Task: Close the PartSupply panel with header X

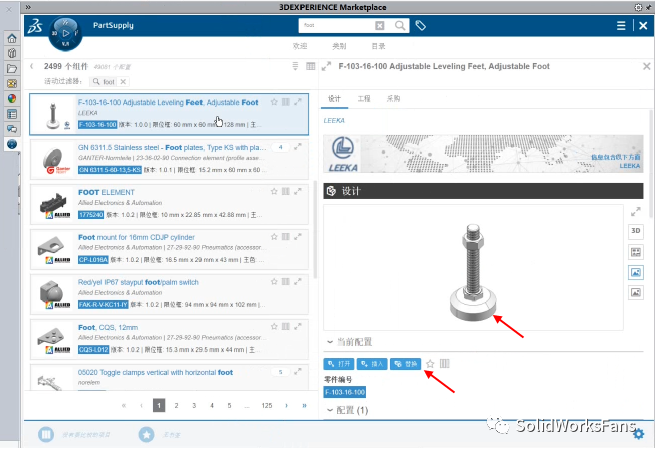Action: pos(643,26)
